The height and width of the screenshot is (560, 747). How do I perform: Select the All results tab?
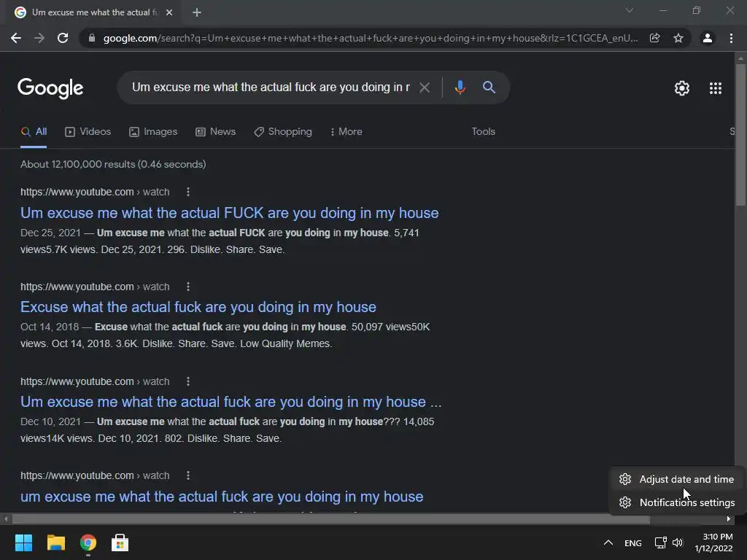(34, 132)
